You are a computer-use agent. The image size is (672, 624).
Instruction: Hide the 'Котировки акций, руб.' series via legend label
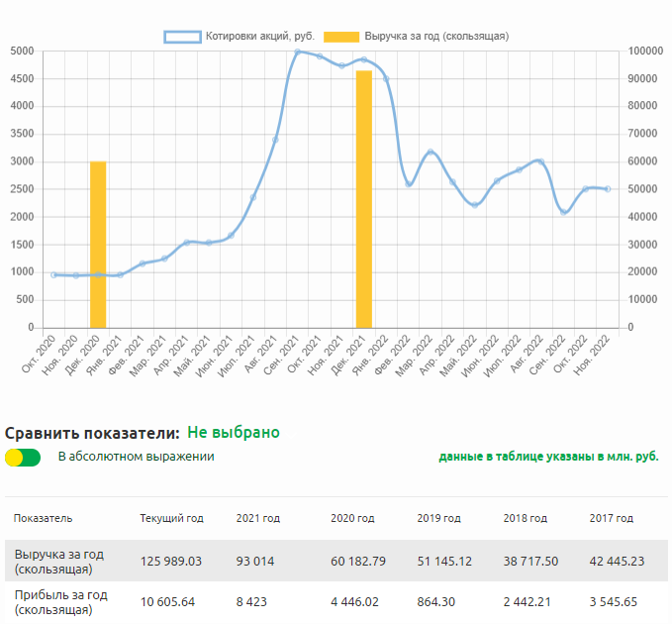(x=260, y=37)
